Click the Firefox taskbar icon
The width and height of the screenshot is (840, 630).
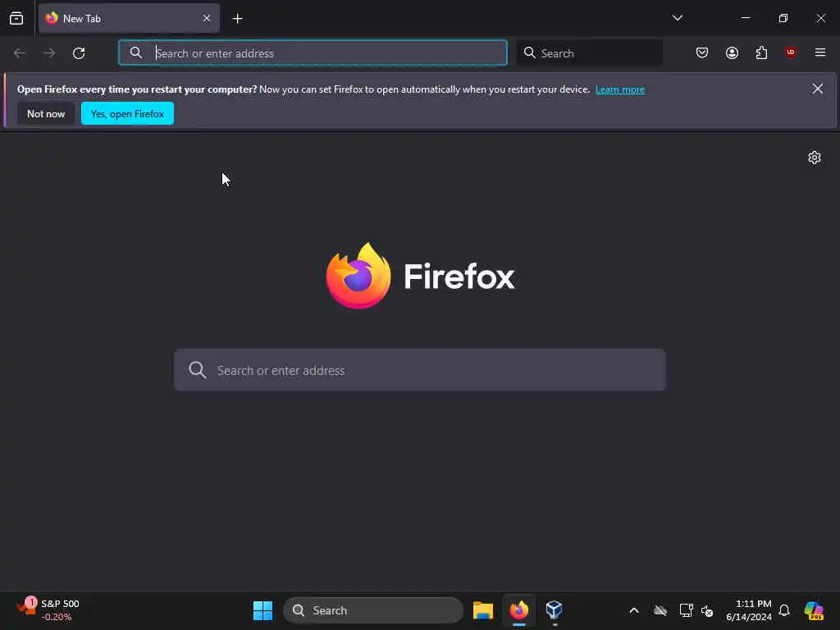[518, 610]
